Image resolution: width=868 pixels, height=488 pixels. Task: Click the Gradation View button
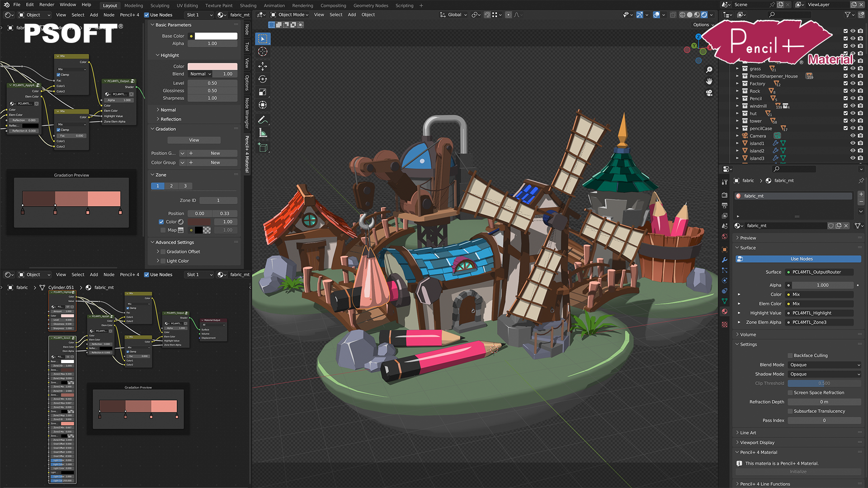194,141
